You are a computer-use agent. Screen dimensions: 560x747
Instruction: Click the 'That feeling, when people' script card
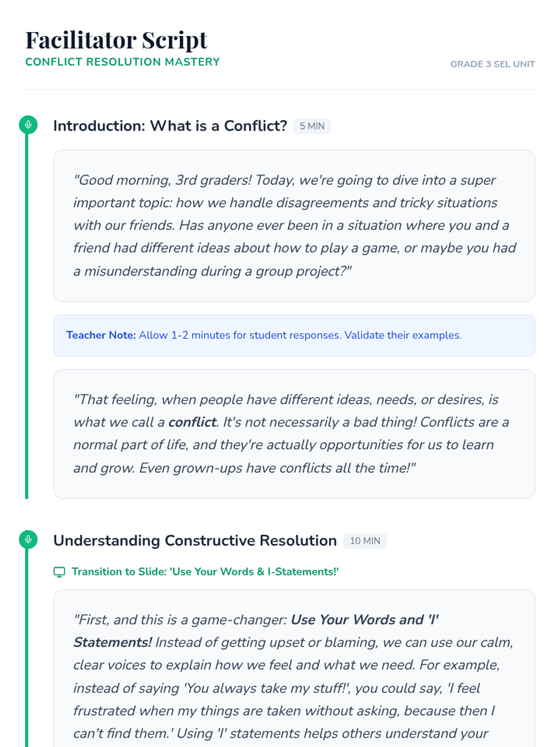click(294, 434)
